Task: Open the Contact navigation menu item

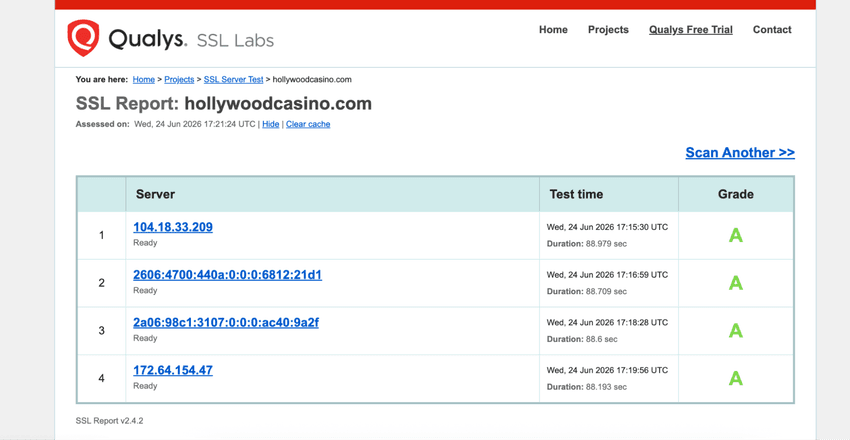Action: 772,30
